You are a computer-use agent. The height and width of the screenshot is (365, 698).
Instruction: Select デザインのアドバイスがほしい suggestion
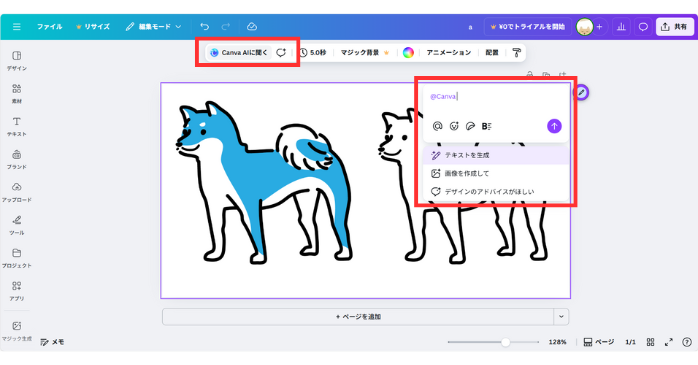pyautogui.click(x=495, y=192)
